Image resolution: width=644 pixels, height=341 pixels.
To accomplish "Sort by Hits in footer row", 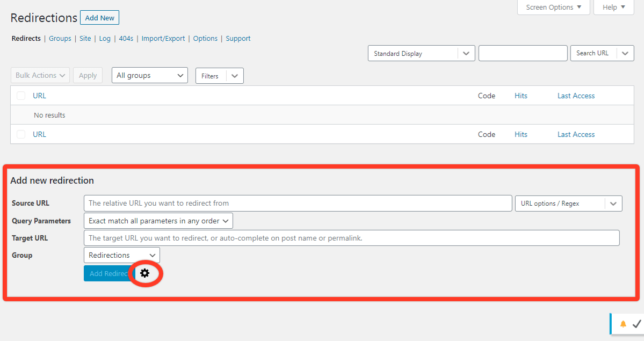I will 521,134.
